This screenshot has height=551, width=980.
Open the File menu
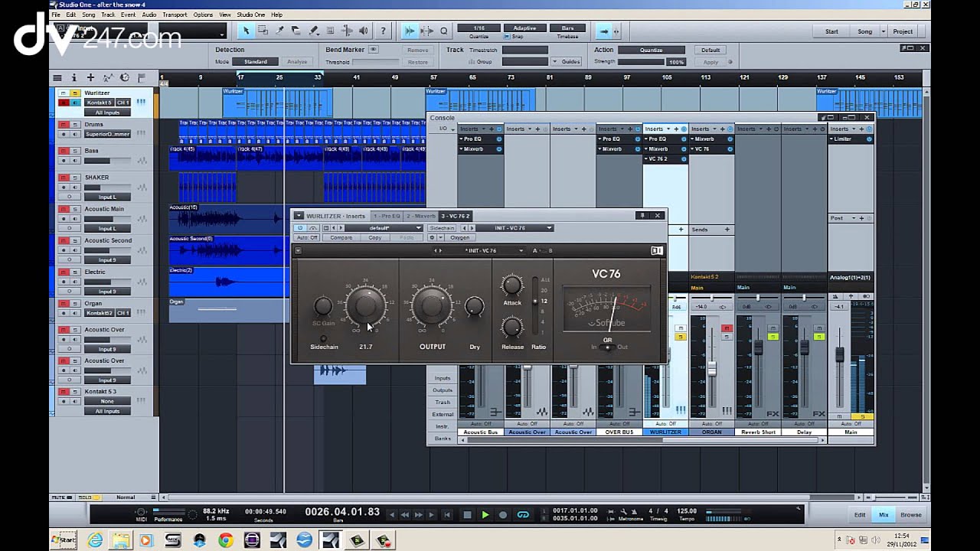[x=57, y=15]
